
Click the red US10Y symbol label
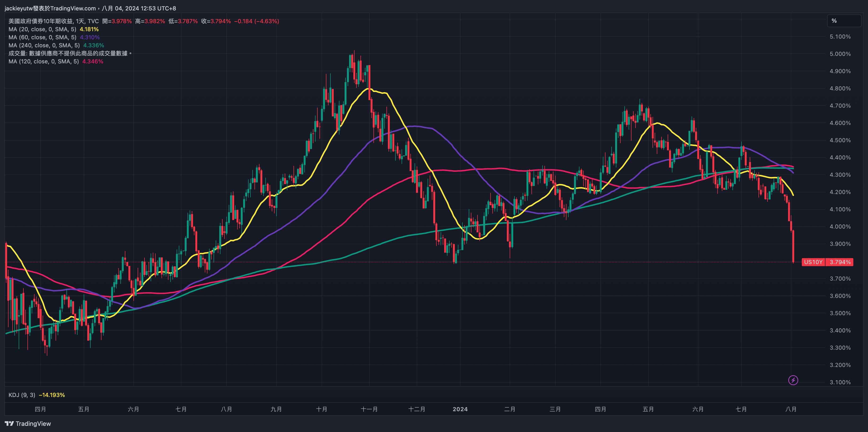coord(813,262)
